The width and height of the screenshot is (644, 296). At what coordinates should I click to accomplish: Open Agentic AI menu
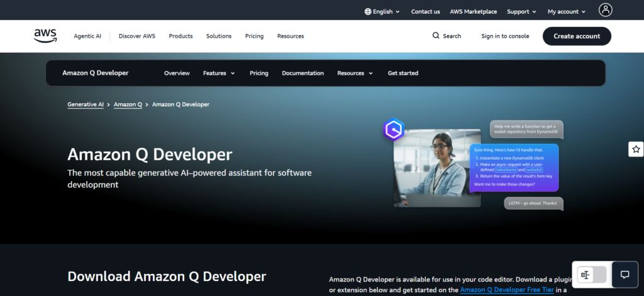tap(87, 36)
